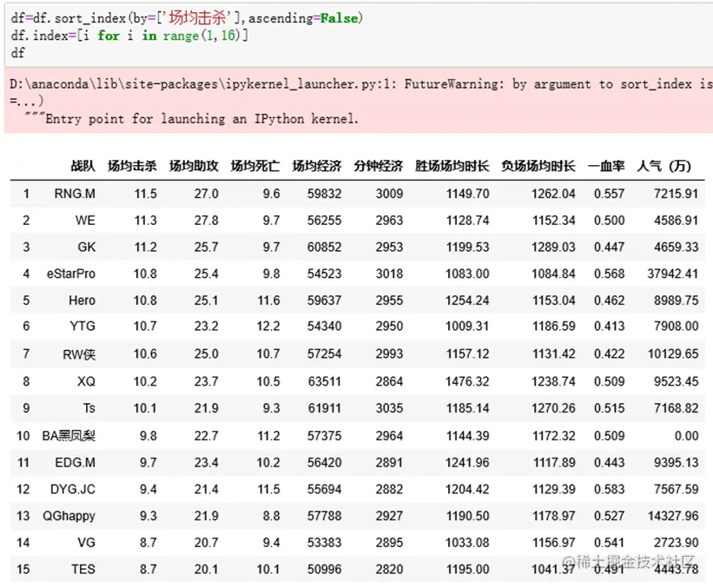Select the 负场场均时长 column header
The image size is (713, 588).
(x=538, y=166)
